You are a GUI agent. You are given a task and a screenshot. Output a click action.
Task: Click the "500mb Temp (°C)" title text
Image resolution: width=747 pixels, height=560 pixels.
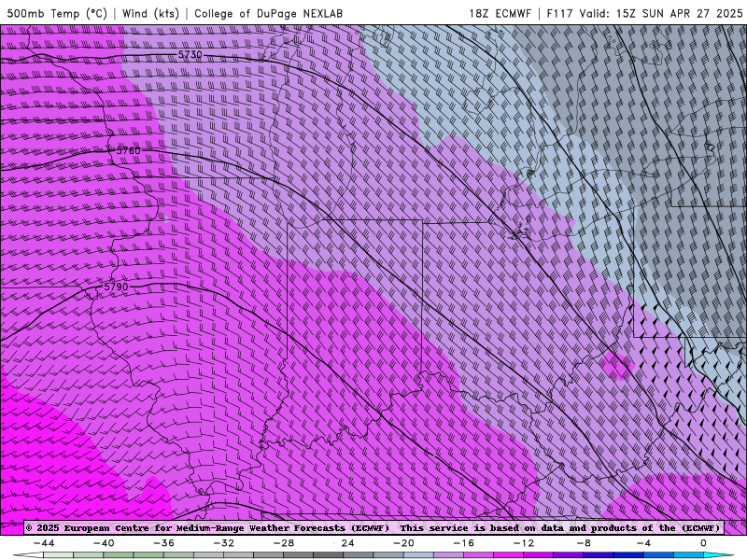pos(57,13)
